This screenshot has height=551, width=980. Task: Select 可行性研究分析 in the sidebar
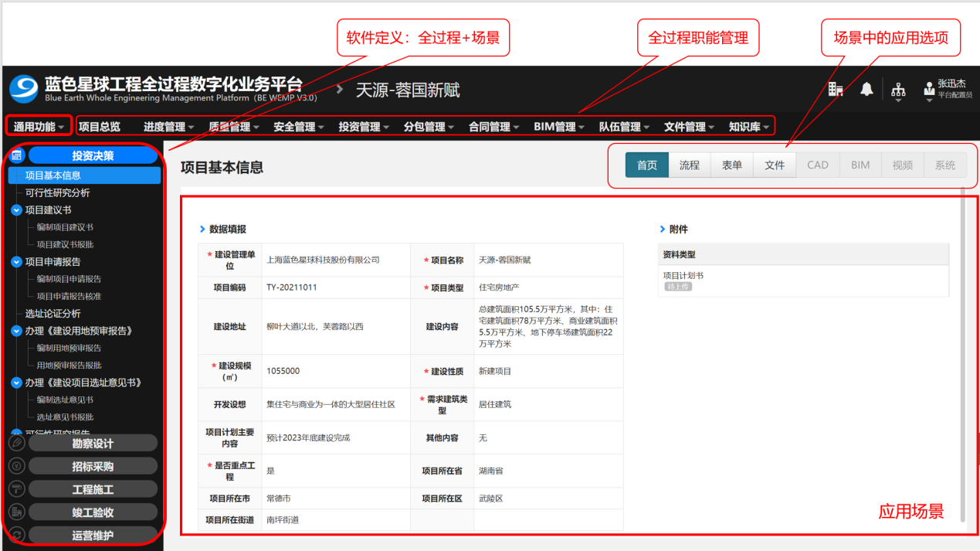pos(57,192)
